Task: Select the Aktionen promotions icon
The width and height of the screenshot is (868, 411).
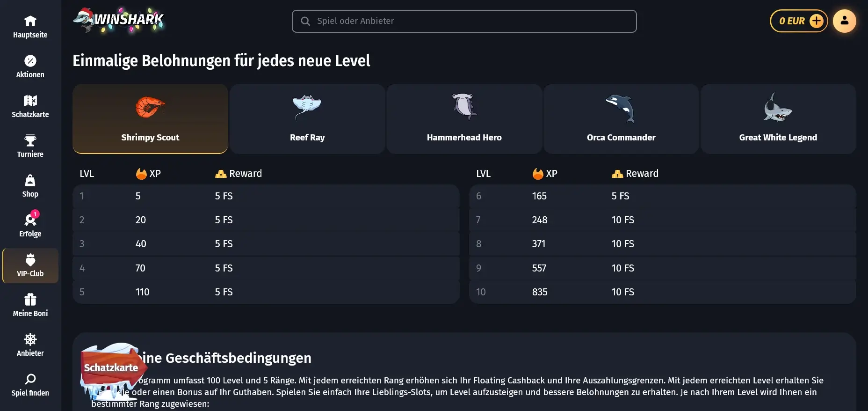Action: pyautogui.click(x=30, y=61)
